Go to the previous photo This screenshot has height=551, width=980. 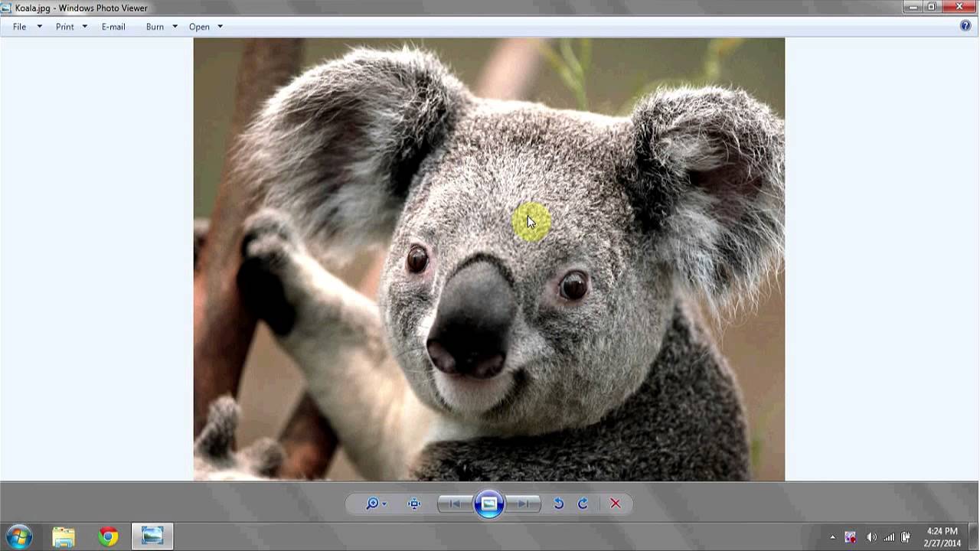tap(454, 504)
